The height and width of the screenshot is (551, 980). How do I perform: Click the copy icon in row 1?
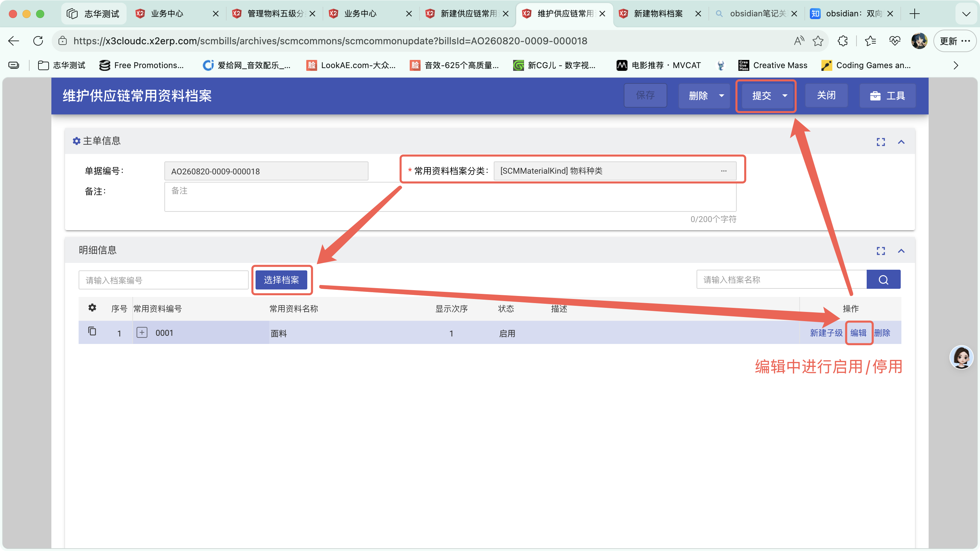click(92, 331)
